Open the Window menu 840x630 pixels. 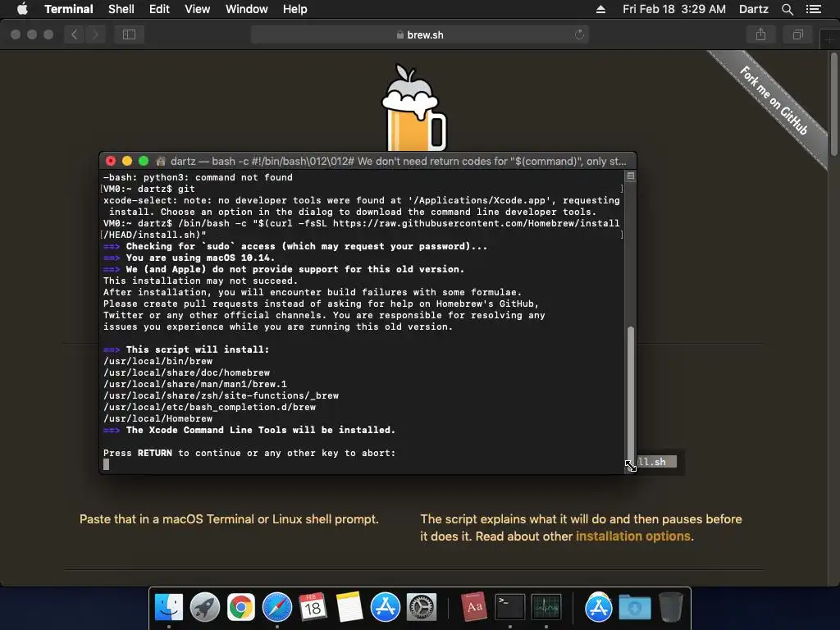point(246,9)
